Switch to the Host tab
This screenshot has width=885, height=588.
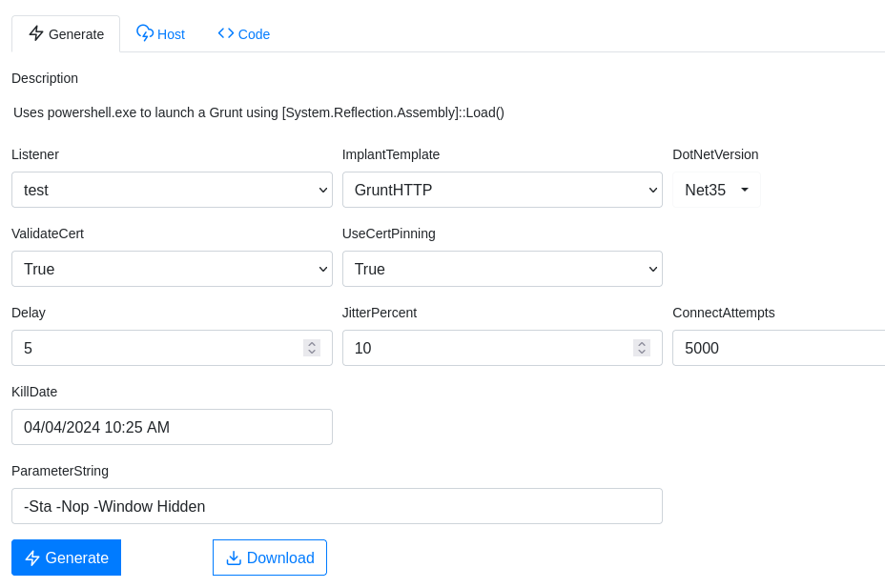click(161, 33)
